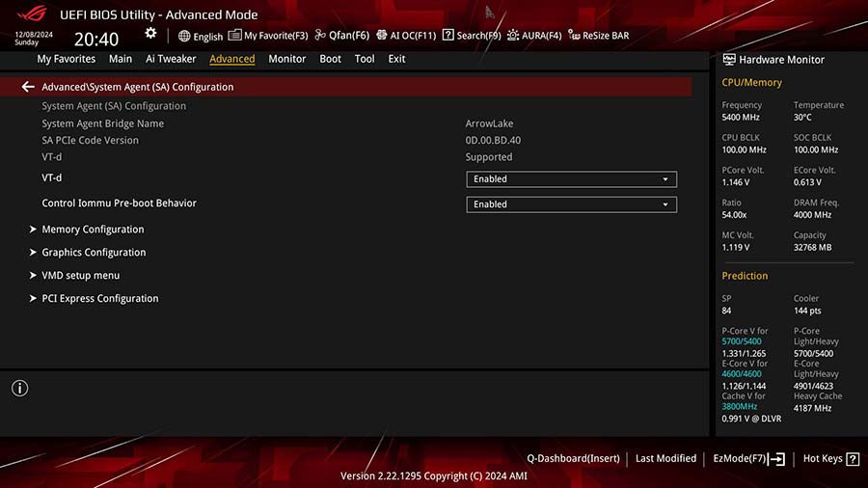
Task: Click the 3800MHz cache link text
Action: click(x=739, y=407)
